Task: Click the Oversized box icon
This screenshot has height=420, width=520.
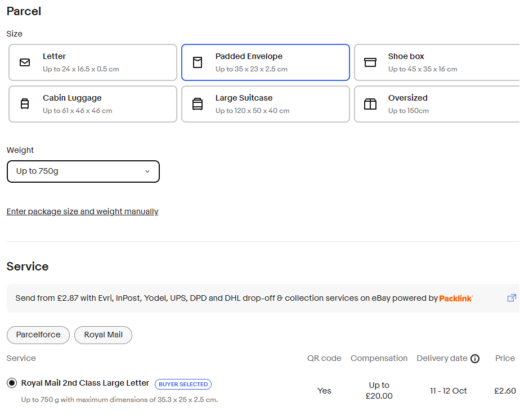Action: pyautogui.click(x=370, y=103)
